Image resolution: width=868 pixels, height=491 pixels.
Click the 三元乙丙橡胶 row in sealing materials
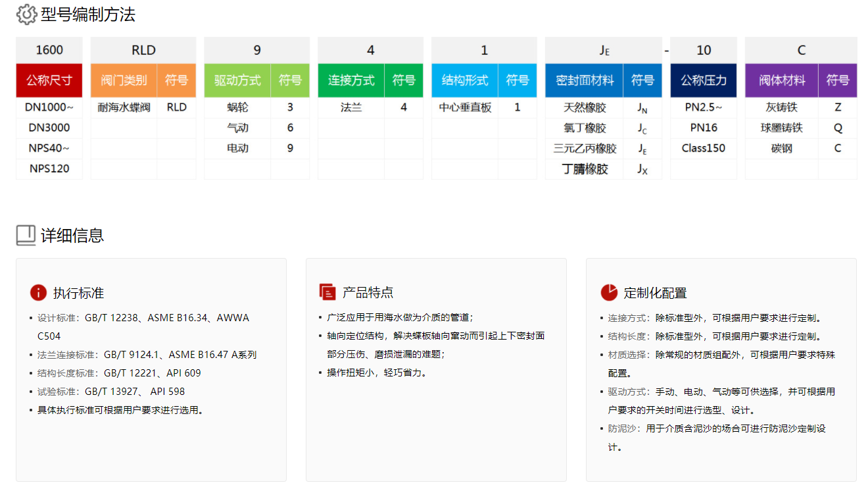585,149
